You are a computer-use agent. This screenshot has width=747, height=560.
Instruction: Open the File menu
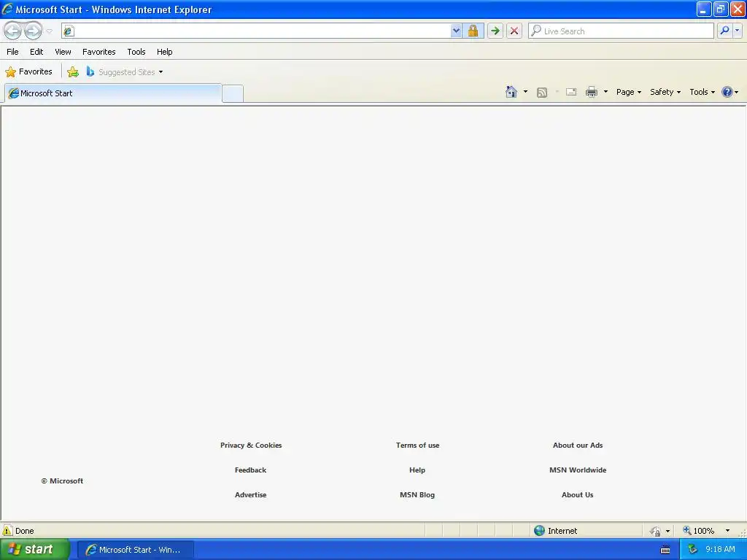(13, 52)
